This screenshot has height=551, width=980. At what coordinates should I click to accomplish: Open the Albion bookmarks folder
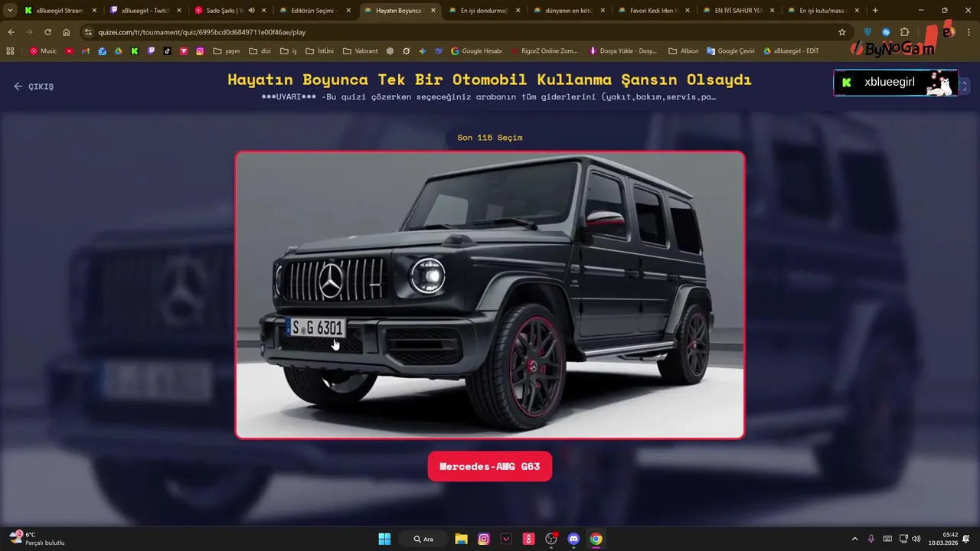pos(684,51)
